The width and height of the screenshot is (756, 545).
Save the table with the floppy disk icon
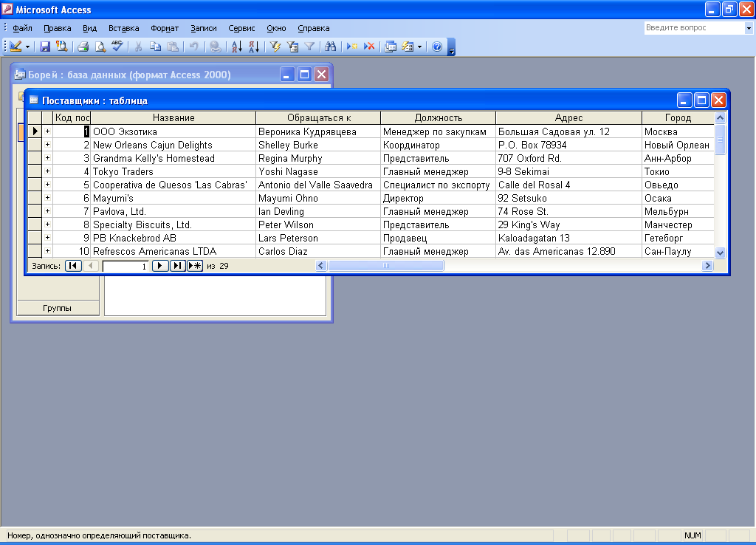[45, 47]
